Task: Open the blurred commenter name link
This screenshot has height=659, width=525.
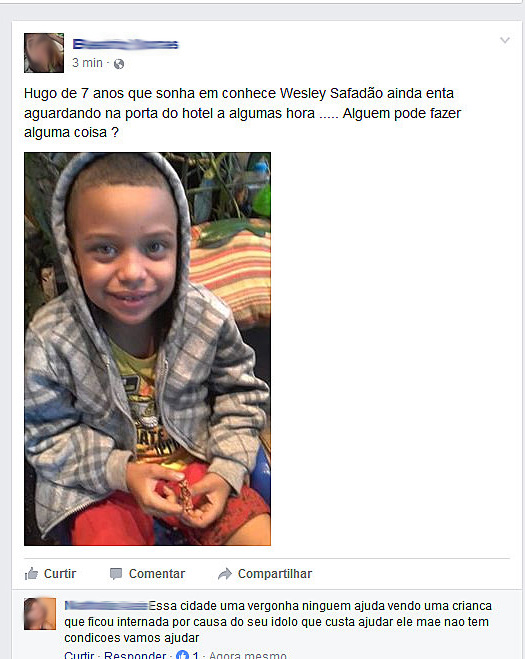Action: [106, 606]
